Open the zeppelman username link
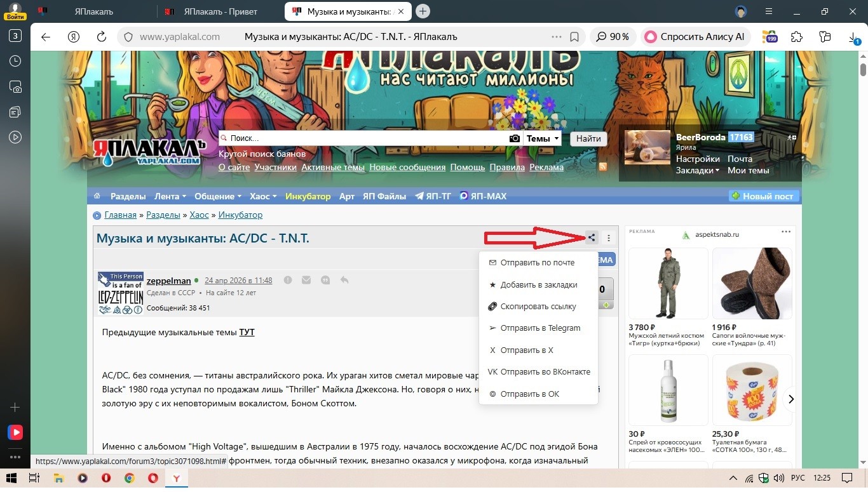 point(168,281)
